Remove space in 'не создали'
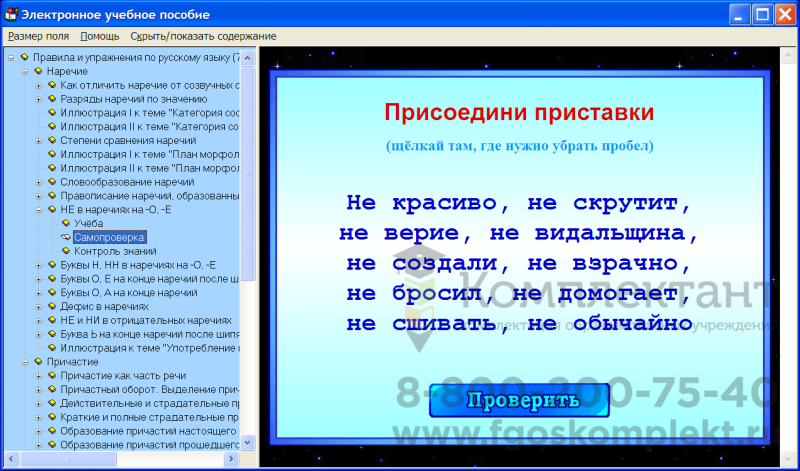Image resolution: width=800 pixels, height=471 pixels. click(384, 263)
